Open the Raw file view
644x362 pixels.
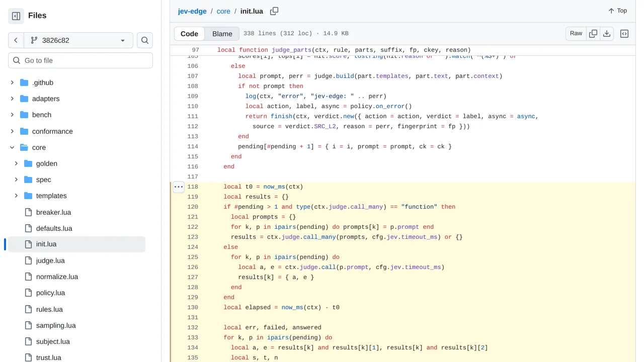coord(576,33)
